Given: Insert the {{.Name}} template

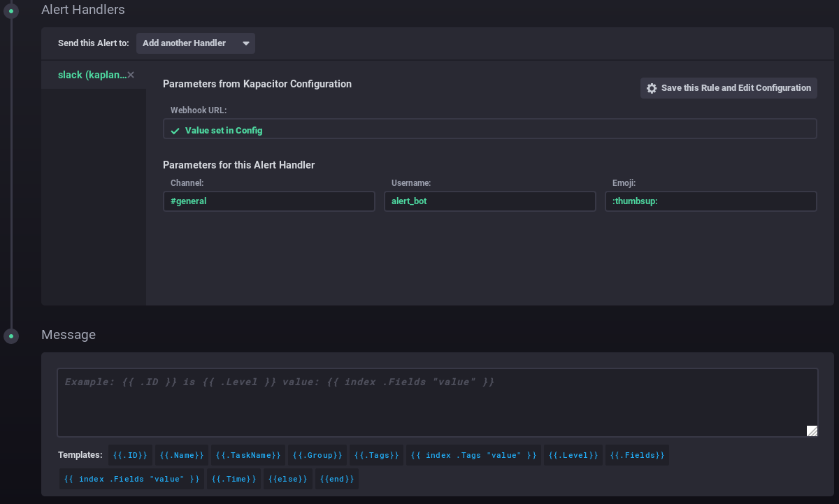Looking at the screenshot, I should [x=182, y=455].
